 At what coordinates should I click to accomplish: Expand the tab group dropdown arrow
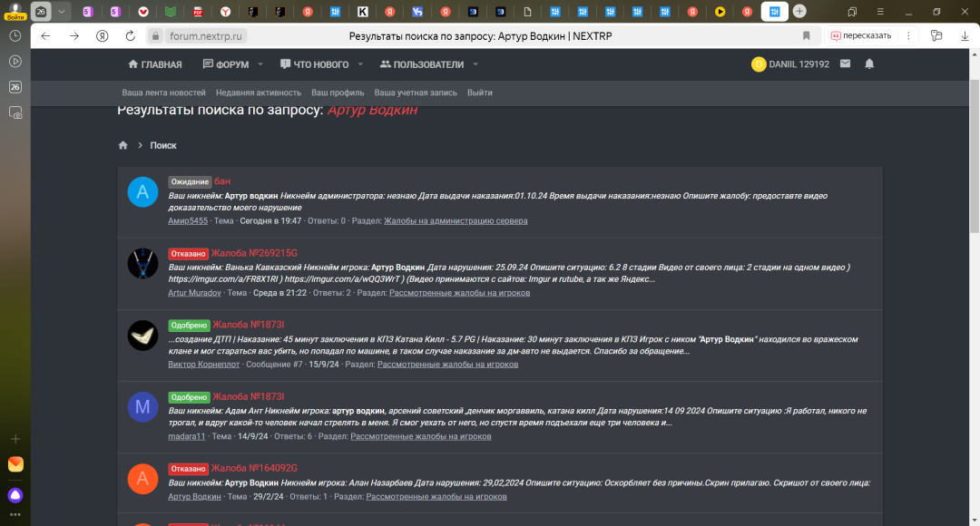[x=62, y=11]
